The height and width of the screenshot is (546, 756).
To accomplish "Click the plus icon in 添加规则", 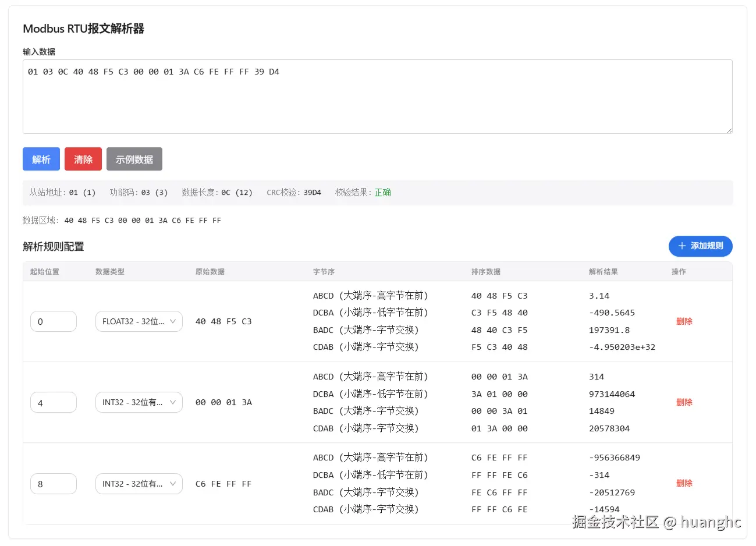I will click(x=682, y=246).
